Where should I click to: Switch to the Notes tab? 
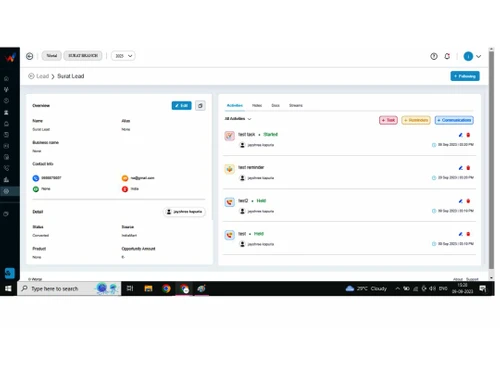click(x=257, y=105)
